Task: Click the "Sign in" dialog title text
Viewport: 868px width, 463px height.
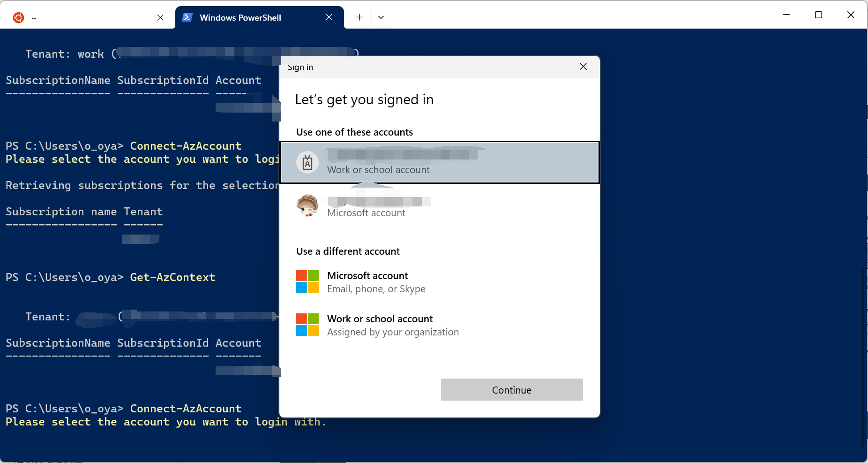Action: 300,67
